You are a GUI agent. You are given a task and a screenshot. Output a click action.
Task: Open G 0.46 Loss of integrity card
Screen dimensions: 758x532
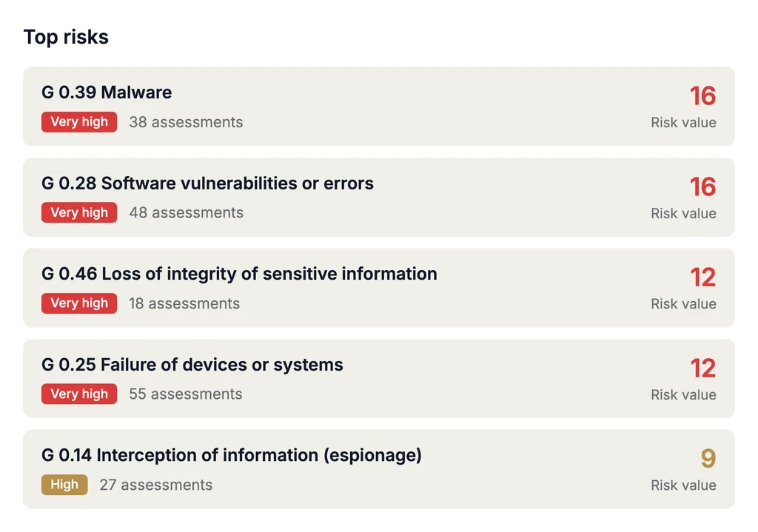[379, 288]
